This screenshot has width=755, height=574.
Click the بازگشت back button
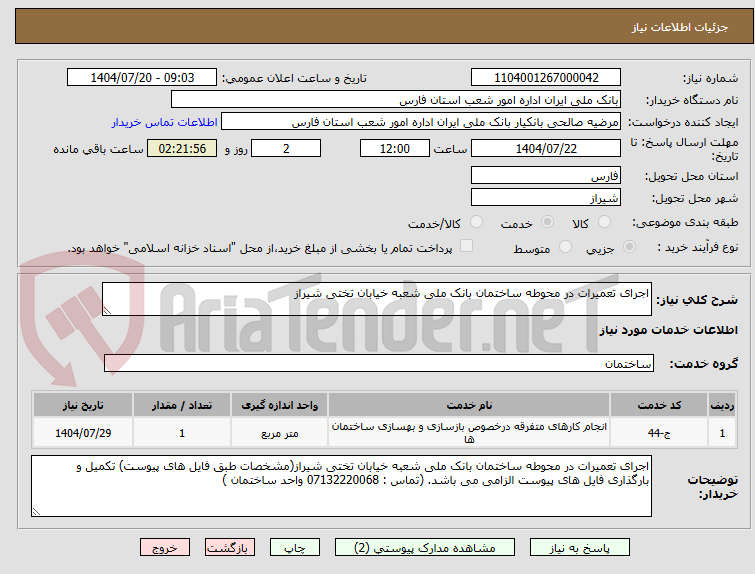pyautogui.click(x=230, y=548)
